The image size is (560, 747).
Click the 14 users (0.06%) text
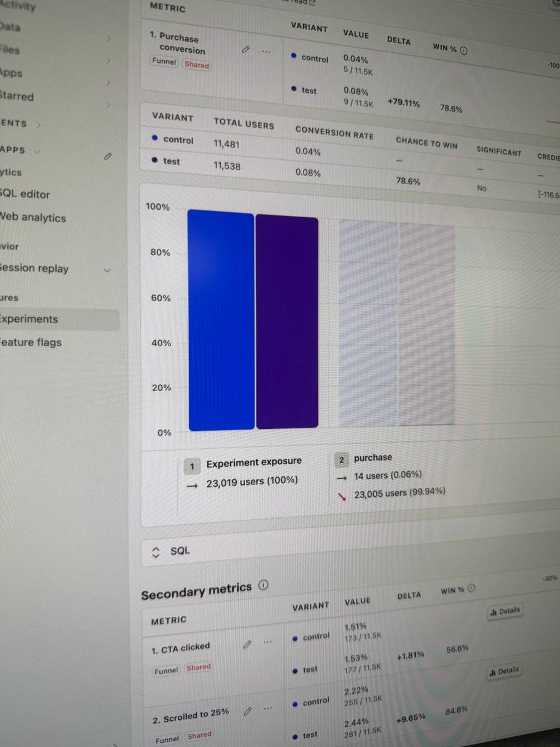(388, 475)
